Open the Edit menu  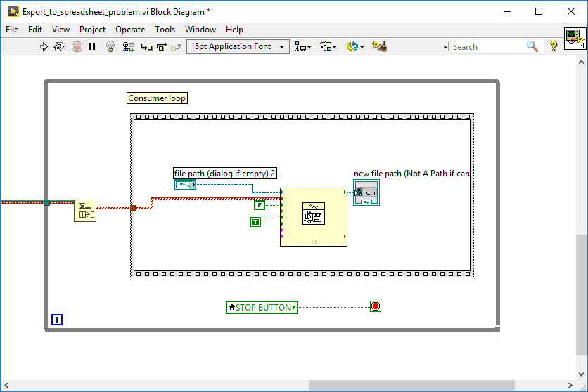(35, 30)
